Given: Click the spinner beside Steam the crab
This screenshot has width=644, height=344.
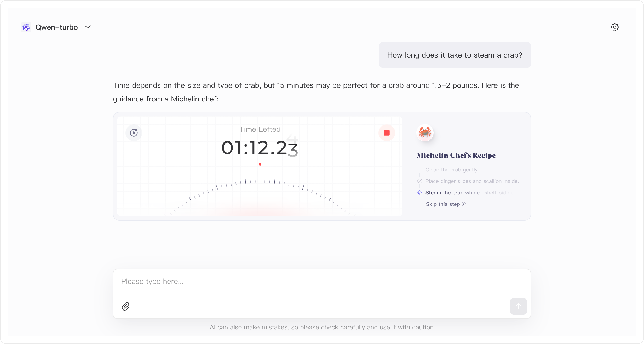Looking at the screenshot, I should tap(420, 193).
